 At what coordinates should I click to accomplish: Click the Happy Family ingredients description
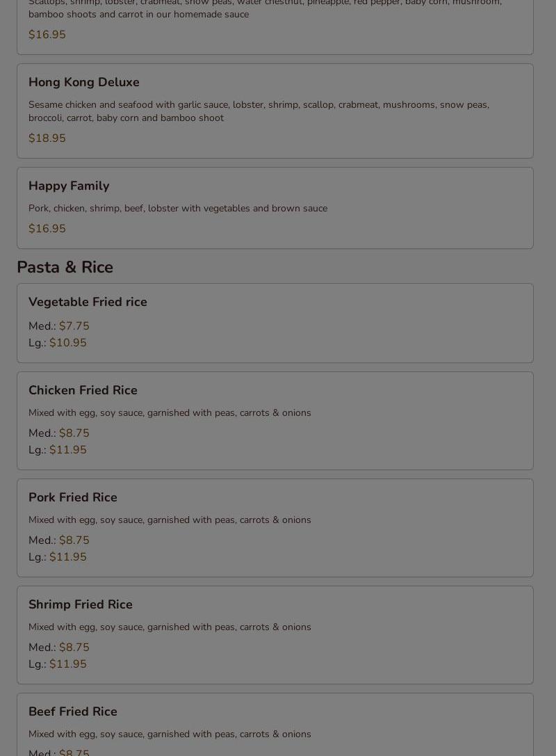178,208
